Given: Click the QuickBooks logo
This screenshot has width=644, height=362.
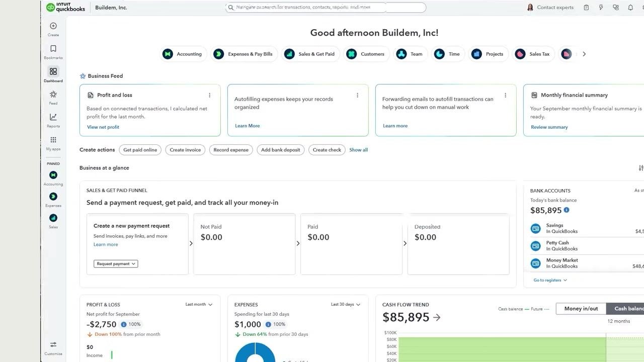Looking at the screenshot, I should 66,8.
